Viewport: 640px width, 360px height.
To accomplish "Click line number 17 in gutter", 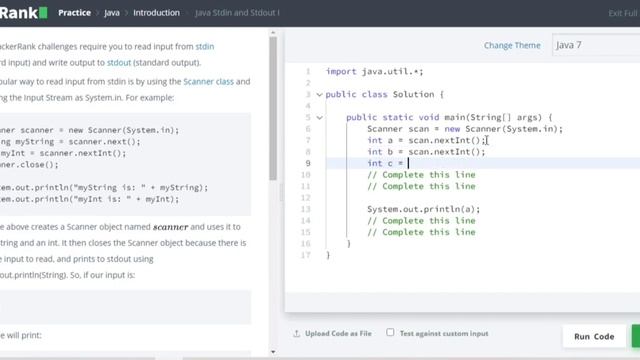I will coord(305,255).
